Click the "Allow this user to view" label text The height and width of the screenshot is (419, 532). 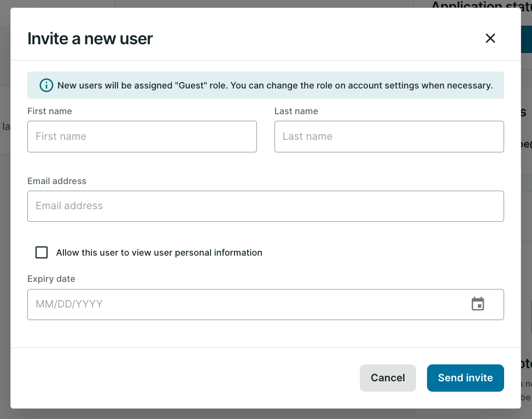pos(159,252)
